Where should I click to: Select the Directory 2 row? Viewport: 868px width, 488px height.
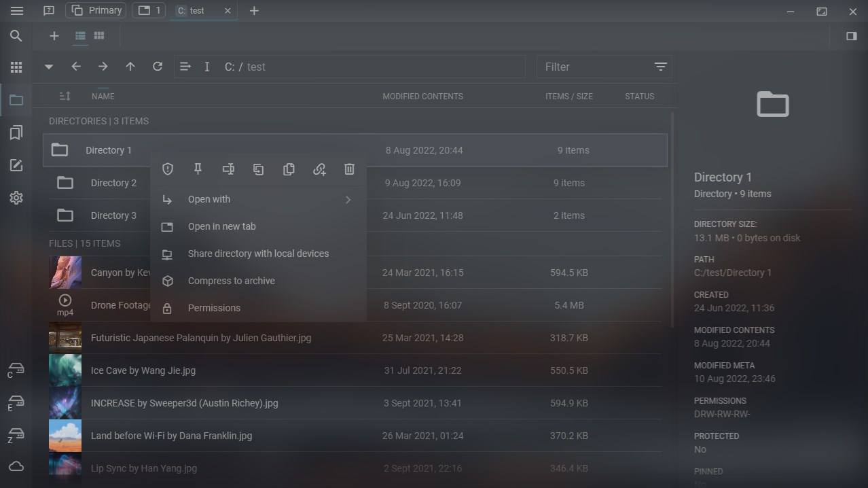point(355,183)
